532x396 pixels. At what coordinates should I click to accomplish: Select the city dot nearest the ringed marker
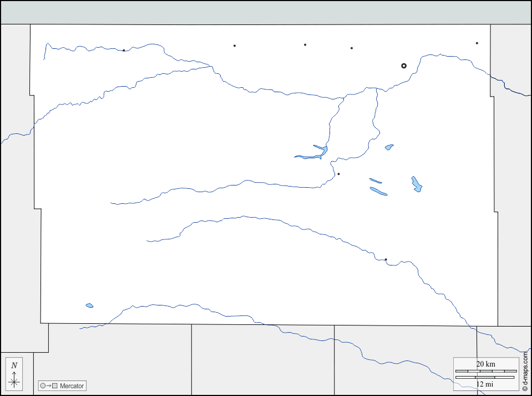352,48
